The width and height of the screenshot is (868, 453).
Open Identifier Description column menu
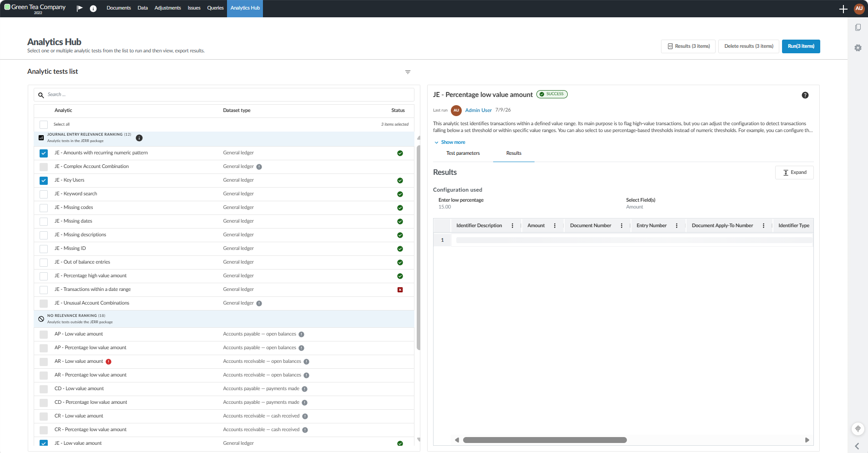[x=512, y=225]
